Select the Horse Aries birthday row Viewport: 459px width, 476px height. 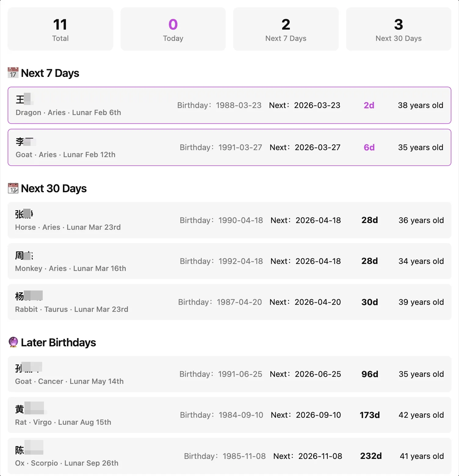pos(229,220)
